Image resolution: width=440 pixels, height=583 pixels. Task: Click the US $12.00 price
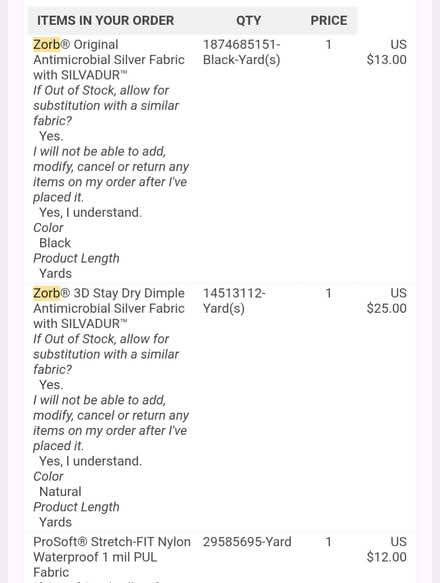click(386, 549)
